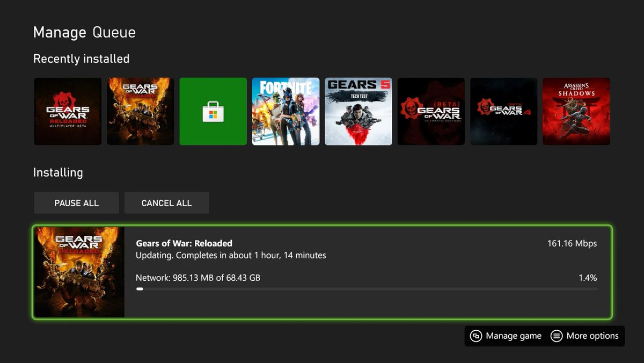Select Gears of War Ultimate Edition beta tile
The image size is (644, 363).
coord(431,112)
